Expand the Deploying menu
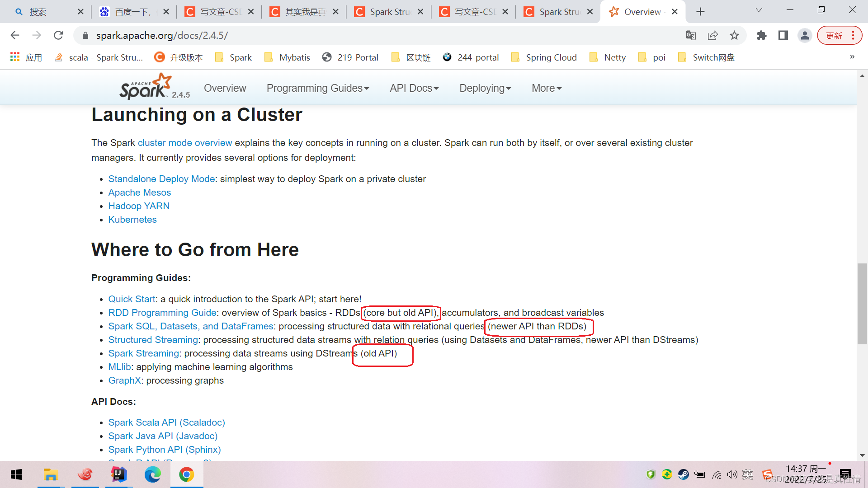The image size is (868, 488). (x=485, y=88)
